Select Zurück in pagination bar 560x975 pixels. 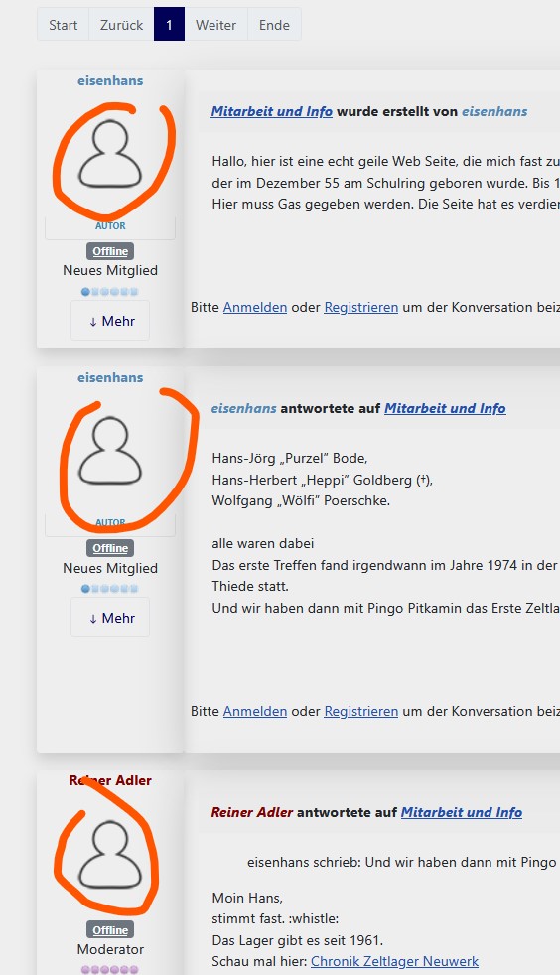coord(122,25)
